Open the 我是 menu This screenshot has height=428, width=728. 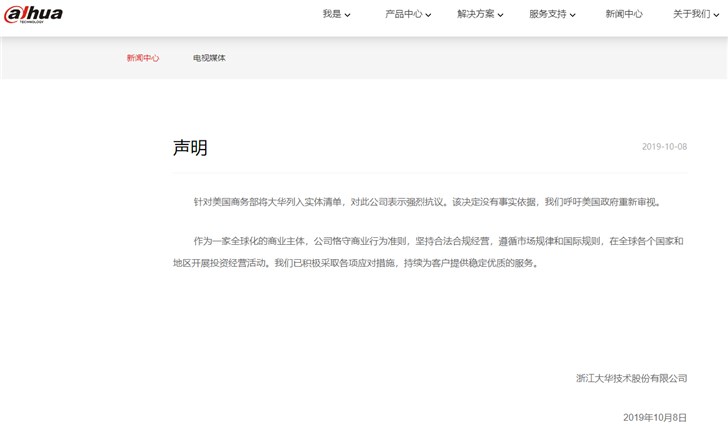[331, 14]
